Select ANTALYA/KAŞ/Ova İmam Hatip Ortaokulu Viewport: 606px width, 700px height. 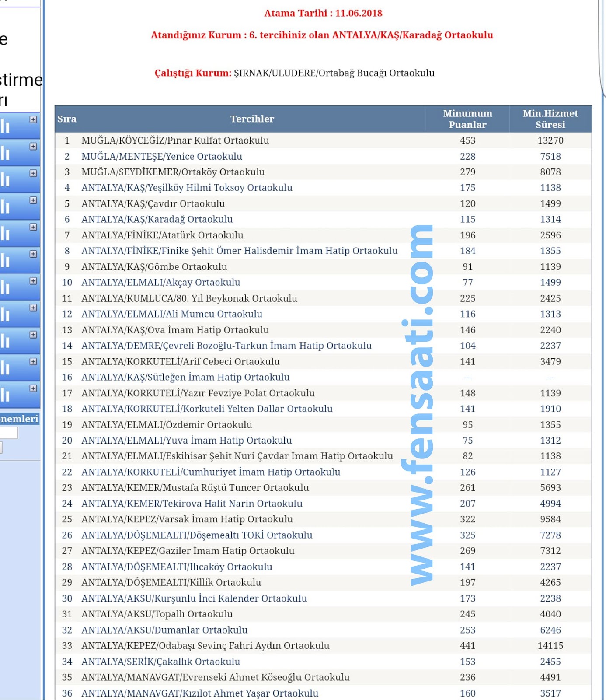click(323, 330)
